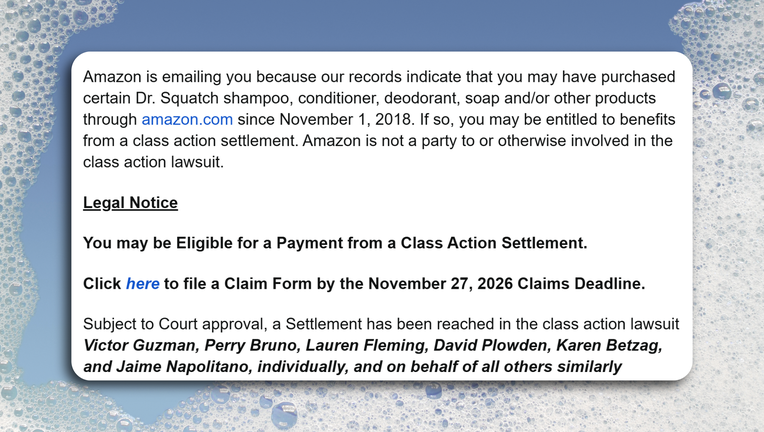Click the bold "You may be Eligible" line

(x=335, y=243)
